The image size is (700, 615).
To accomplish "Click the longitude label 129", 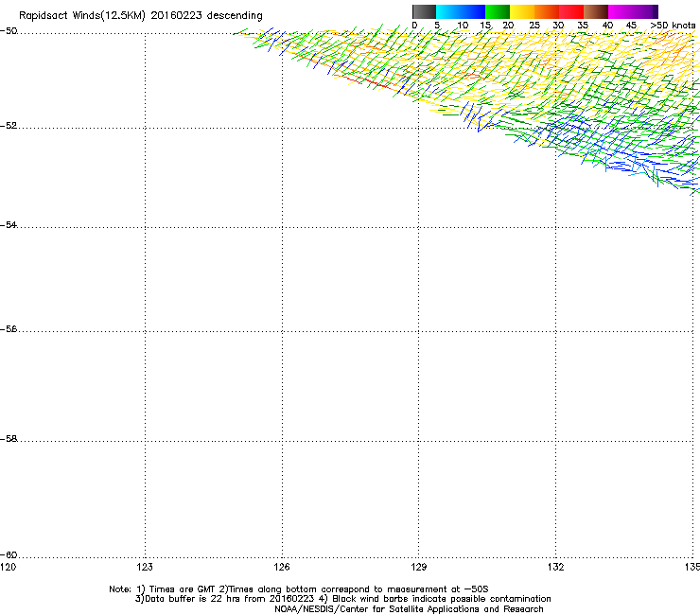I will [x=419, y=567].
